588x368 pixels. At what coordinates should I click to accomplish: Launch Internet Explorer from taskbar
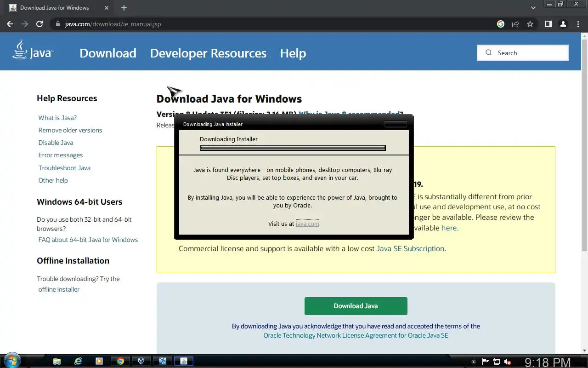(78, 361)
